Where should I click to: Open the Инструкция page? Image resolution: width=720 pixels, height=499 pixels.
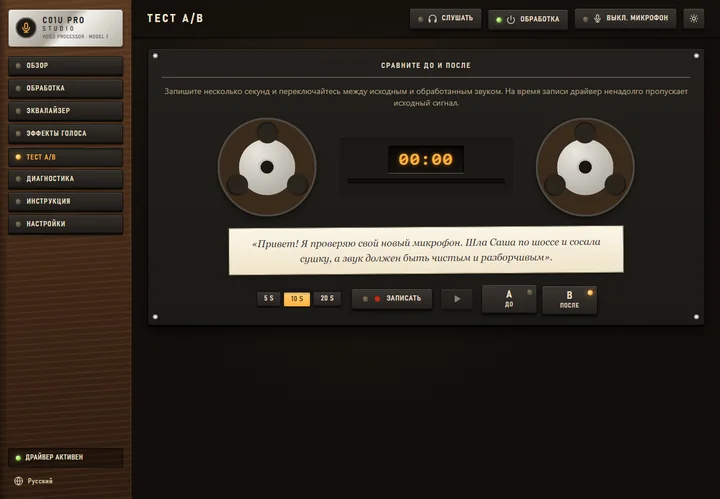(x=66, y=201)
